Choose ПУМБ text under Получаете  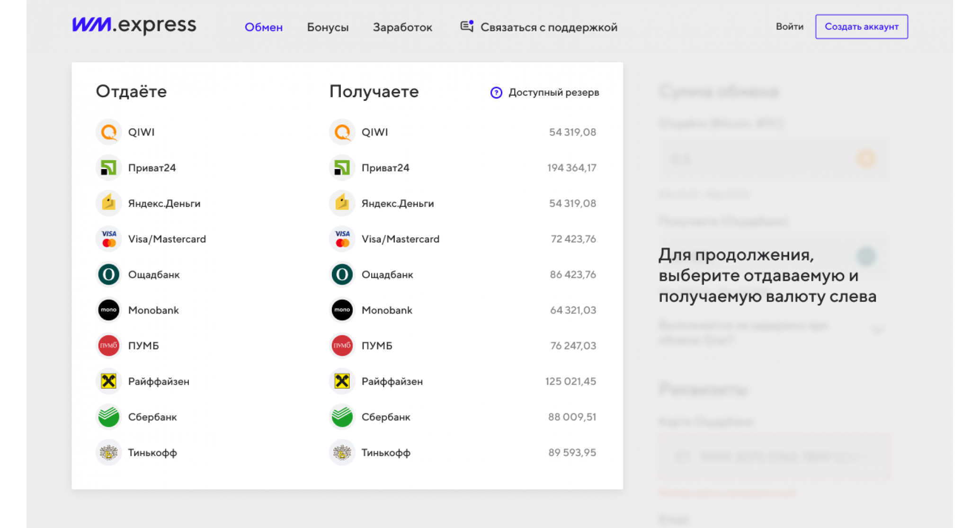pyautogui.click(x=377, y=346)
